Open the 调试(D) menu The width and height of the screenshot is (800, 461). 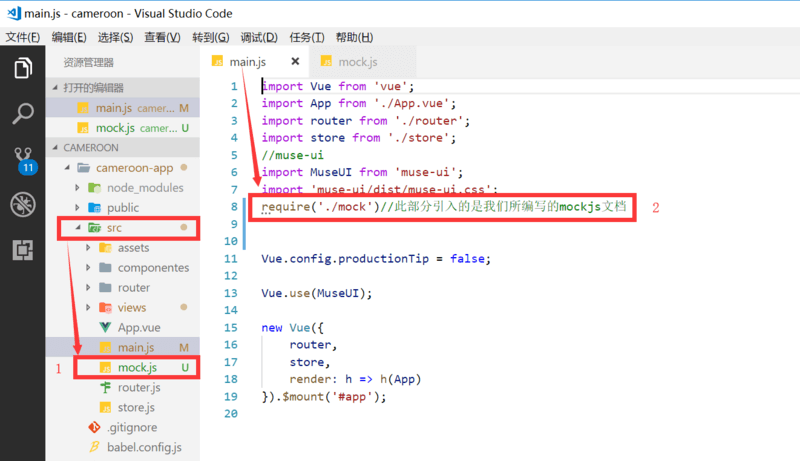point(259,37)
